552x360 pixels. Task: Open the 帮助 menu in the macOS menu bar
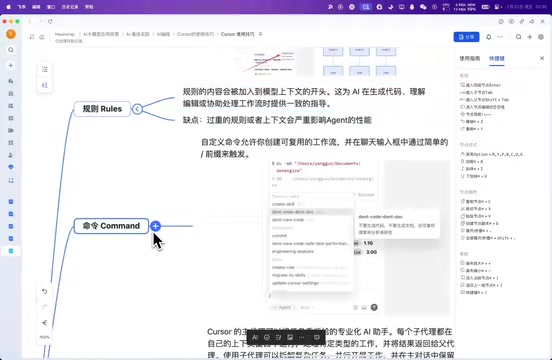pos(89,7)
